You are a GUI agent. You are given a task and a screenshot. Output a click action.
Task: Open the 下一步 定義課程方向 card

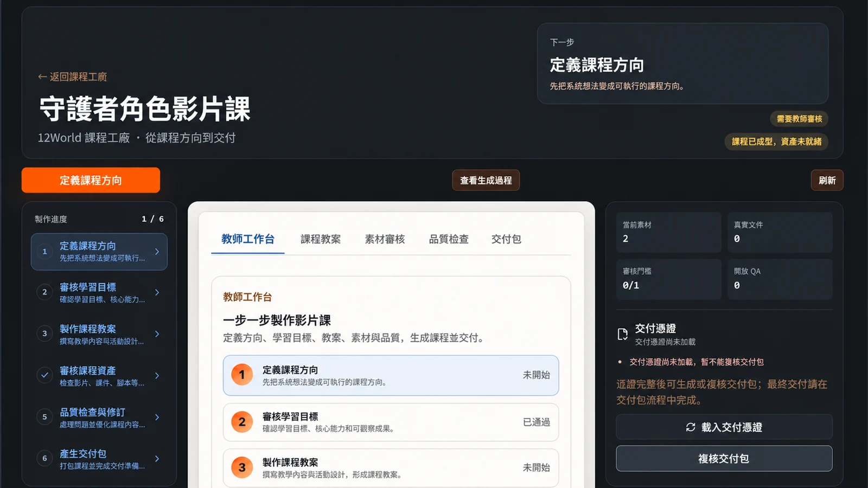point(682,63)
